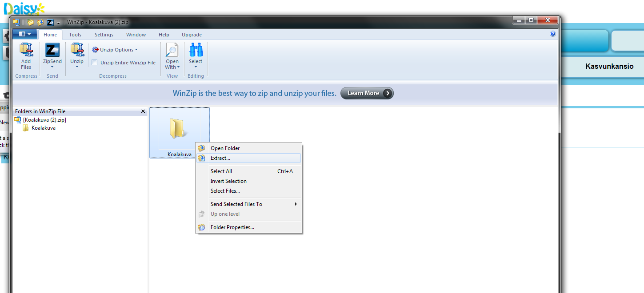Click the Learn More button
Screen dimensions: 644x293
(367, 93)
